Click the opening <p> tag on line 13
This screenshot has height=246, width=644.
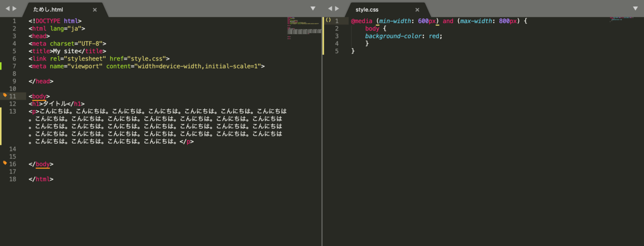34,111
